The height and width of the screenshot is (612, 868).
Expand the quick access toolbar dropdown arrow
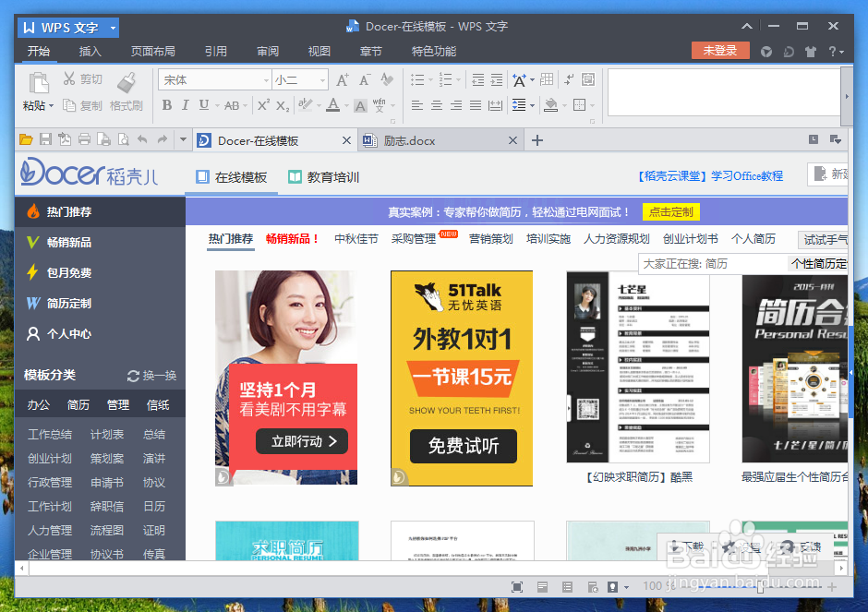[x=183, y=139]
